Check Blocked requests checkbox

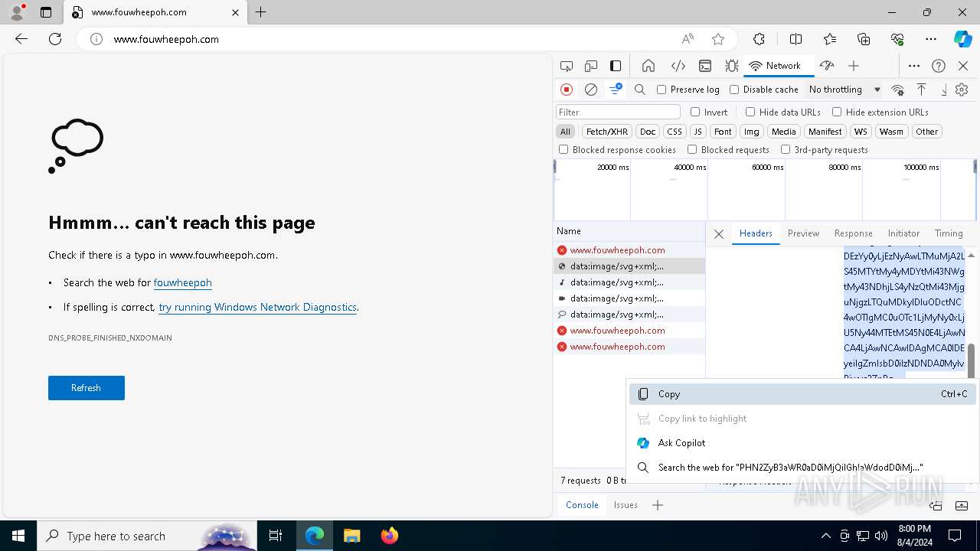click(x=692, y=150)
